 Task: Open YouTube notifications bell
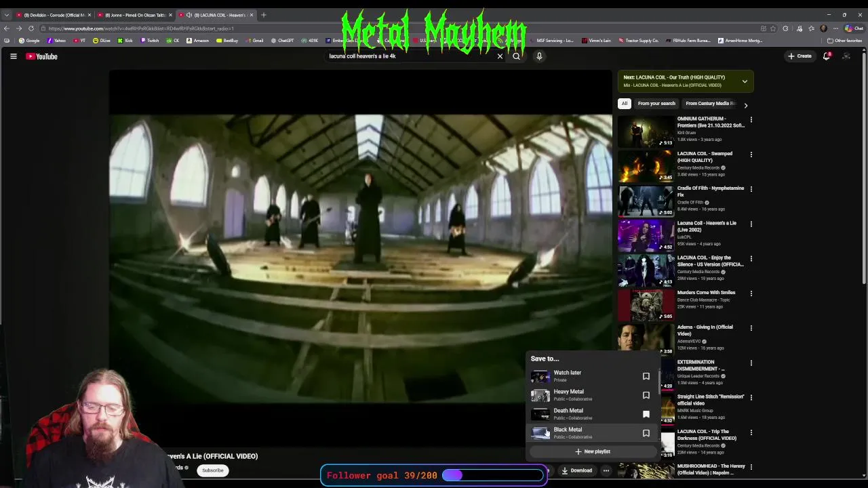[x=826, y=56]
